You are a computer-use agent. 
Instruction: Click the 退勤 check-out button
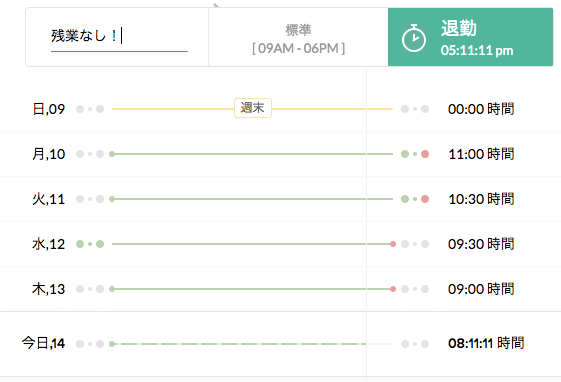click(470, 37)
